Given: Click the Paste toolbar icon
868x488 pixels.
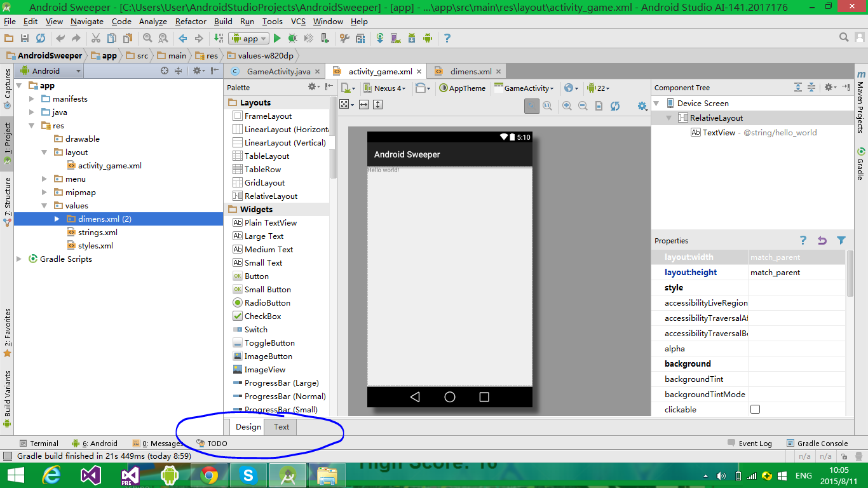Looking at the screenshot, I should pyautogui.click(x=128, y=39).
